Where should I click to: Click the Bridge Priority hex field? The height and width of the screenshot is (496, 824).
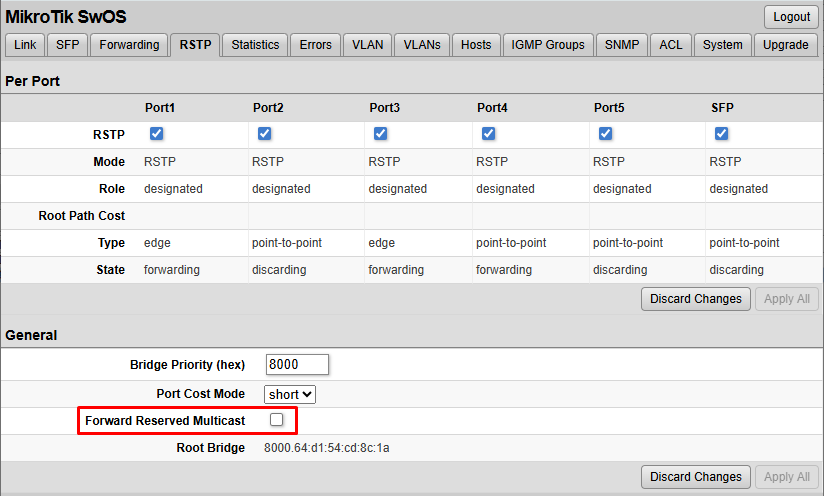pyautogui.click(x=297, y=365)
